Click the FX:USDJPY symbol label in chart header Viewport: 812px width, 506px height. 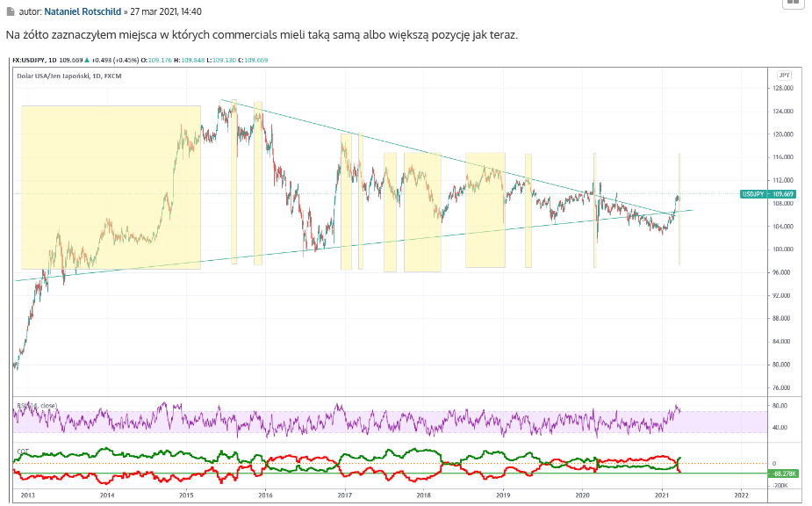point(32,61)
